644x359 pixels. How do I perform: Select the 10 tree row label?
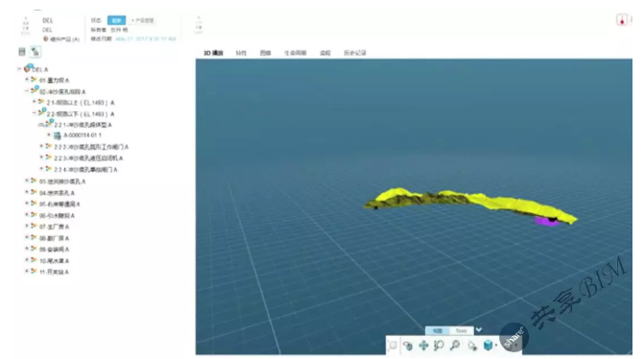click(x=54, y=260)
